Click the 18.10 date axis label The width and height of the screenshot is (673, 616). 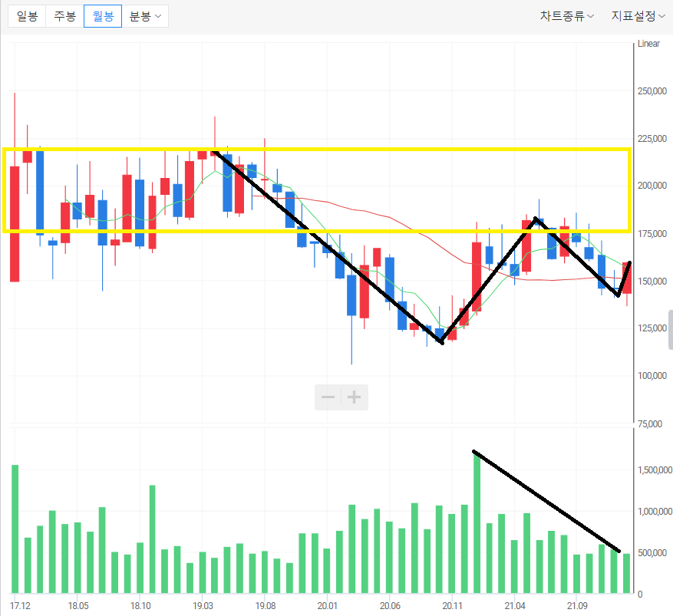(140, 606)
